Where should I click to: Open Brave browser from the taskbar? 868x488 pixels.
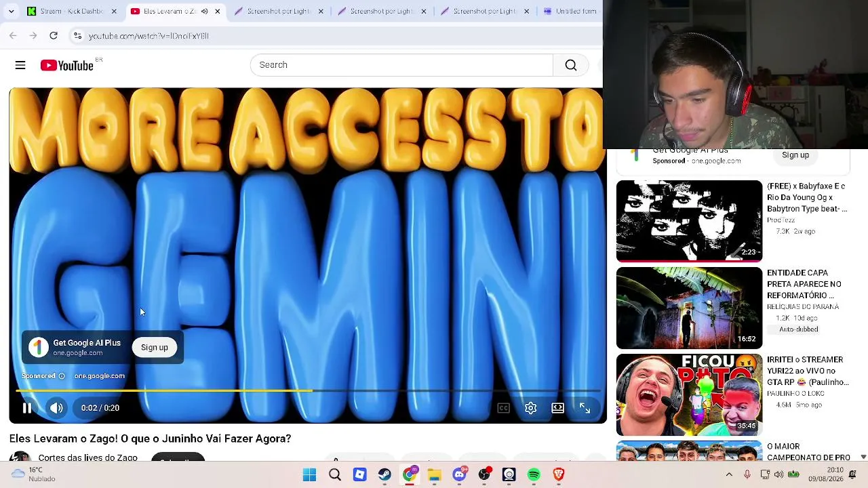click(x=559, y=474)
